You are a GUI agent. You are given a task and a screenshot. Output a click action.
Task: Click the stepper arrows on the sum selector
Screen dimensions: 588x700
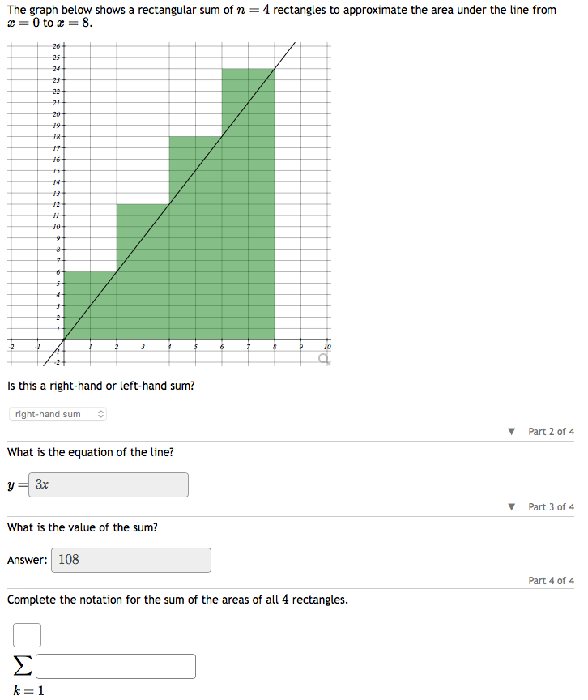[100, 413]
